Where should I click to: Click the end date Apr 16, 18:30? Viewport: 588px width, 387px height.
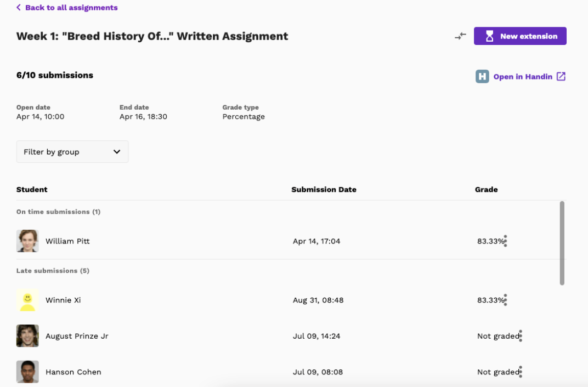tap(143, 117)
